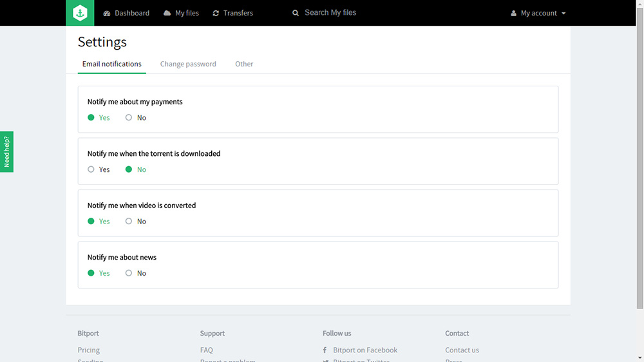Go to My files
The height and width of the screenshot is (362, 644).
187,13
